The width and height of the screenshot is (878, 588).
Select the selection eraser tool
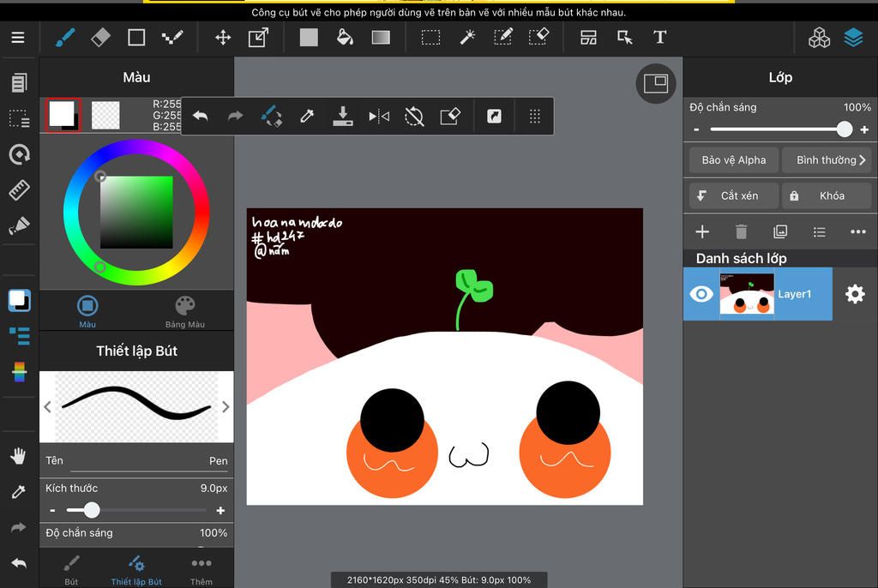point(538,38)
